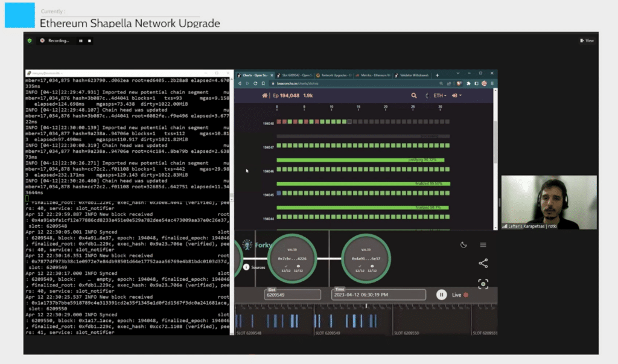Expand the ETH currency dropdown
Image resolution: width=618 pixels, height=364 pixels.
pos(440,95)
